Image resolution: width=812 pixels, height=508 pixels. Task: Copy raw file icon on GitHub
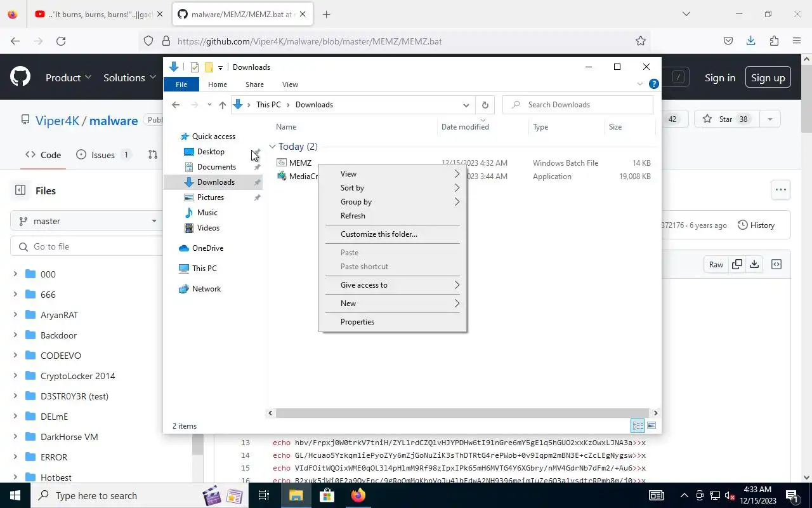point(737,264)
